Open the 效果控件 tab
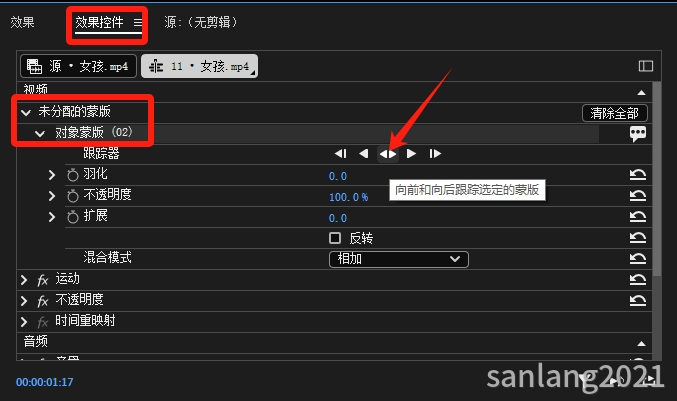The width and height of the screenshot is (677, 401). [99, 22]
